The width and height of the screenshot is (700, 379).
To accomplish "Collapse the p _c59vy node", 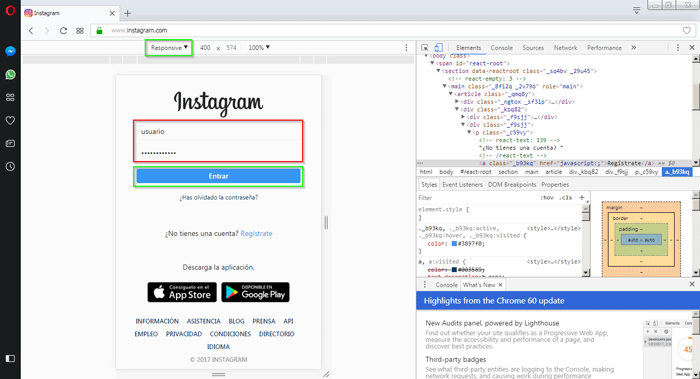I will click(x=469, y=133).
